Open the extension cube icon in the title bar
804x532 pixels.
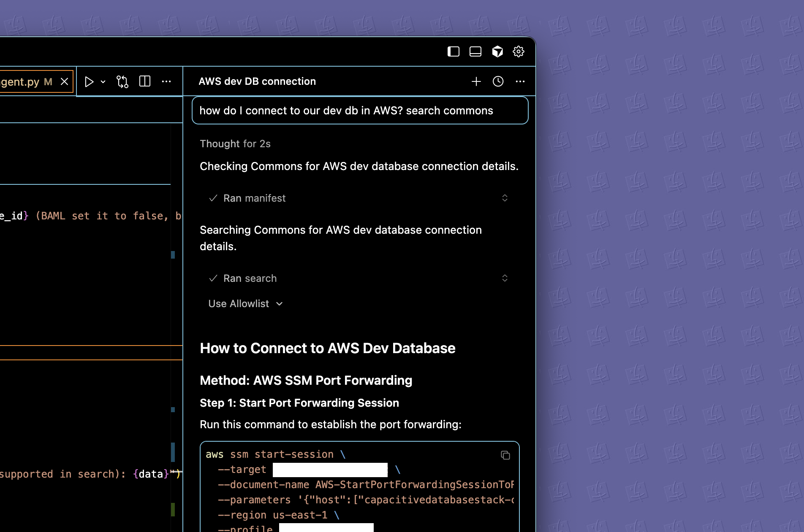(498, 51)
